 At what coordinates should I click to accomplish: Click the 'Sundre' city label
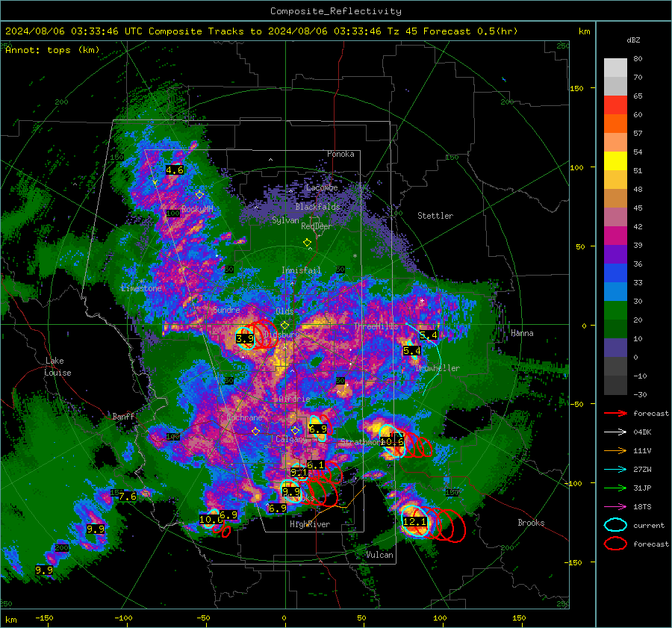point(226,309)
